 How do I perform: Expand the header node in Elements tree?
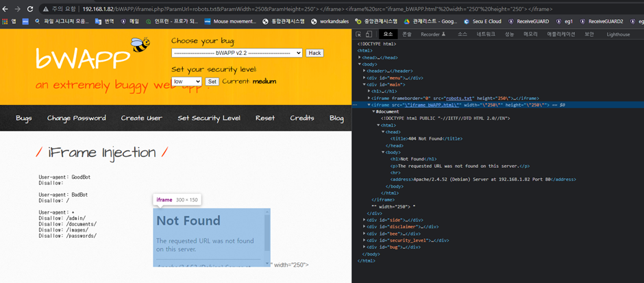(x=364, y=71)
